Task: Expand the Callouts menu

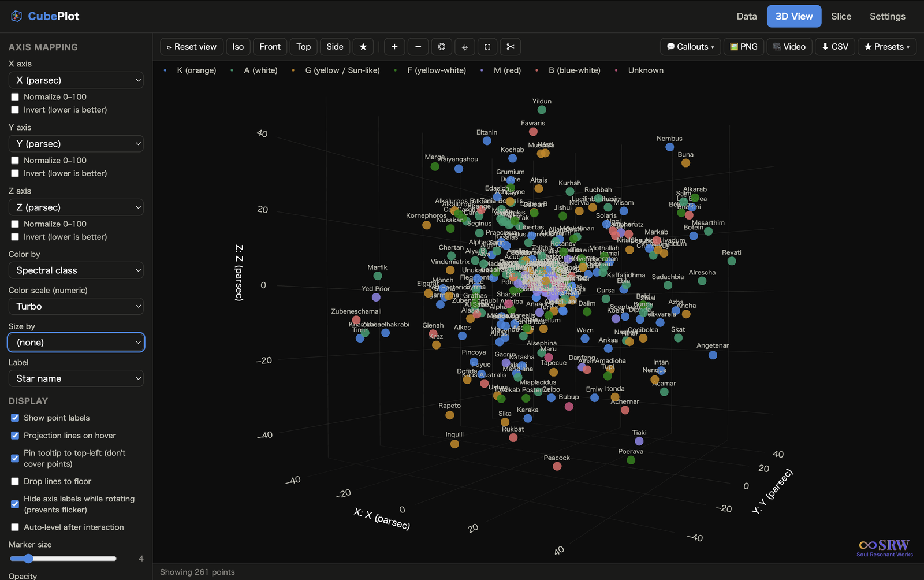Action: (691, 47)
